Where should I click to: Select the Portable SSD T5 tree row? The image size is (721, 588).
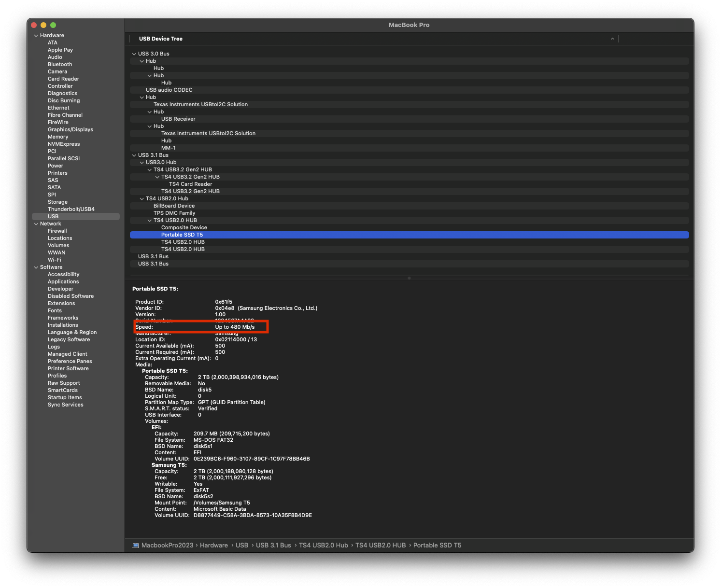(x=410, y=235)
